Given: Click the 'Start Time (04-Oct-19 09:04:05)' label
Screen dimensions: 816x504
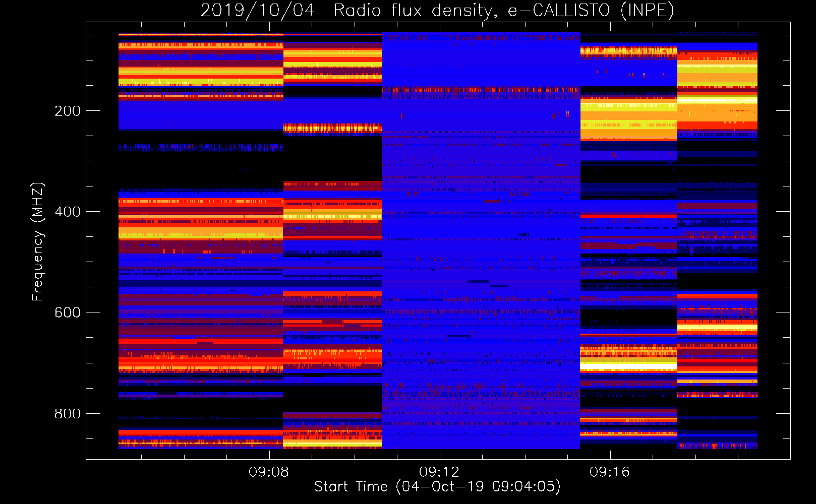Looking at the screenshot, I should click(x=437, y=487).
